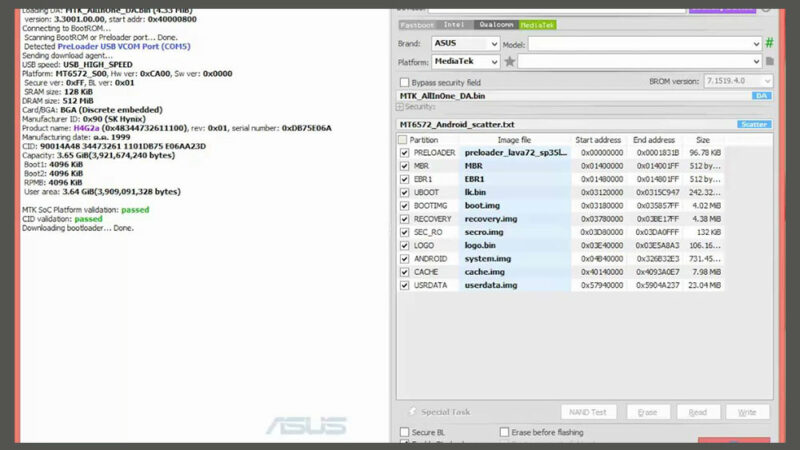Screen dimensions: 800x450
Task: Click end address 0x03BE17FF of RECOVERY row
Action: coord(657,219)
